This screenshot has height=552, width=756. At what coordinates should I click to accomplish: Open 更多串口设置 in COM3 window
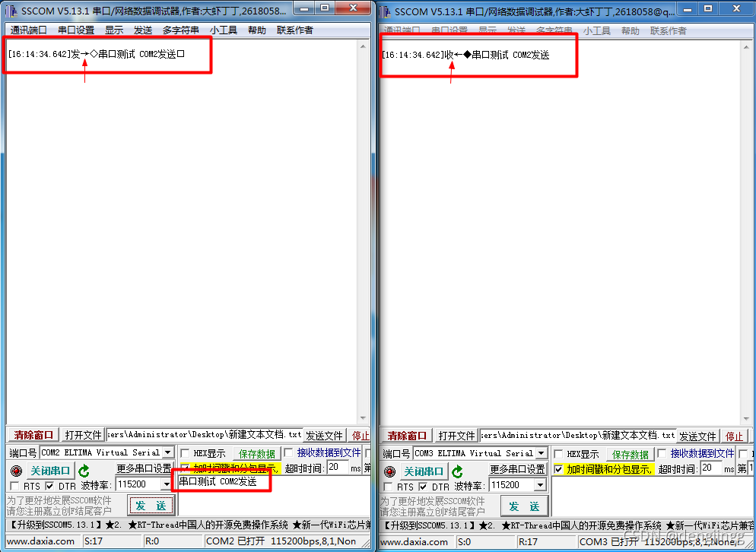517,467
